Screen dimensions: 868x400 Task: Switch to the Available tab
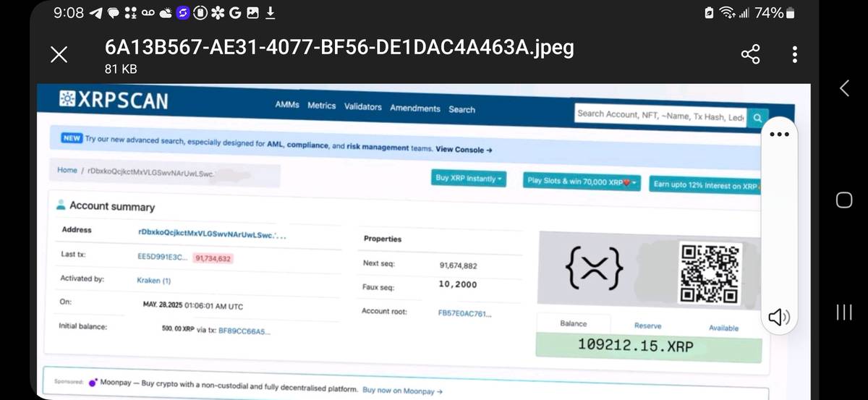click(x=723, y=328)
